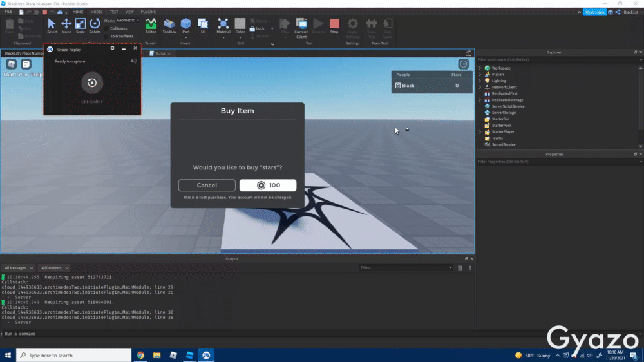The height and width of the screenshot is (362, 644).
Task: Switch to the PLUGINS ribbon tab
Action: tap(148, 12)
